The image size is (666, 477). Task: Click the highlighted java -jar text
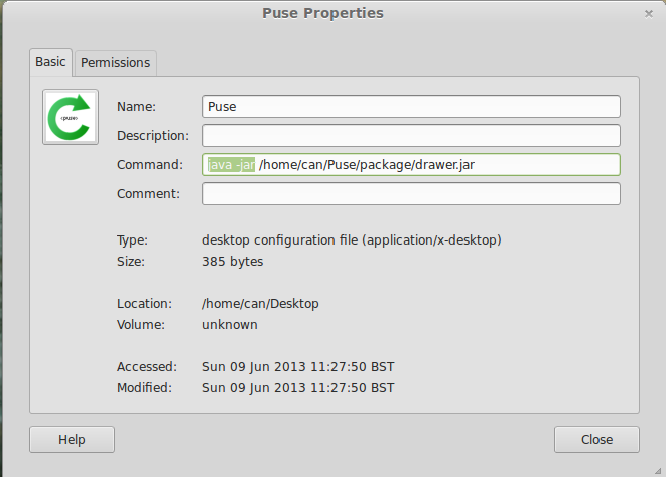point(231,165)
